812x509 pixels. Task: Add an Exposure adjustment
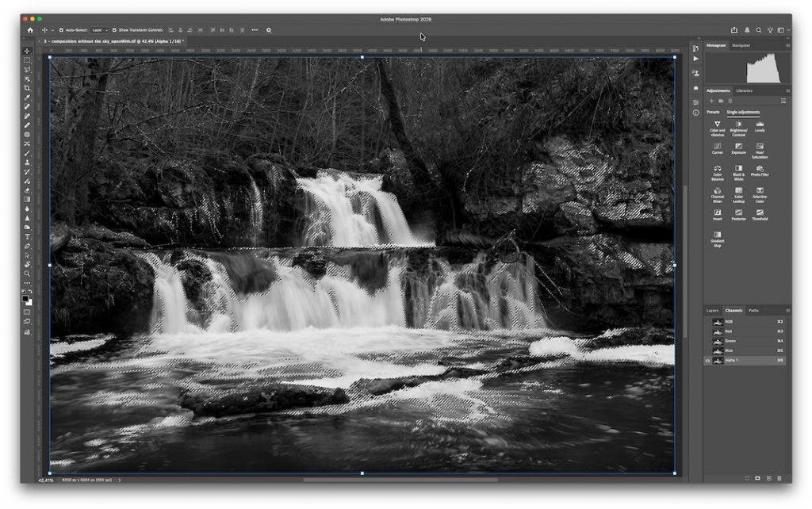[x=738, y=148]
